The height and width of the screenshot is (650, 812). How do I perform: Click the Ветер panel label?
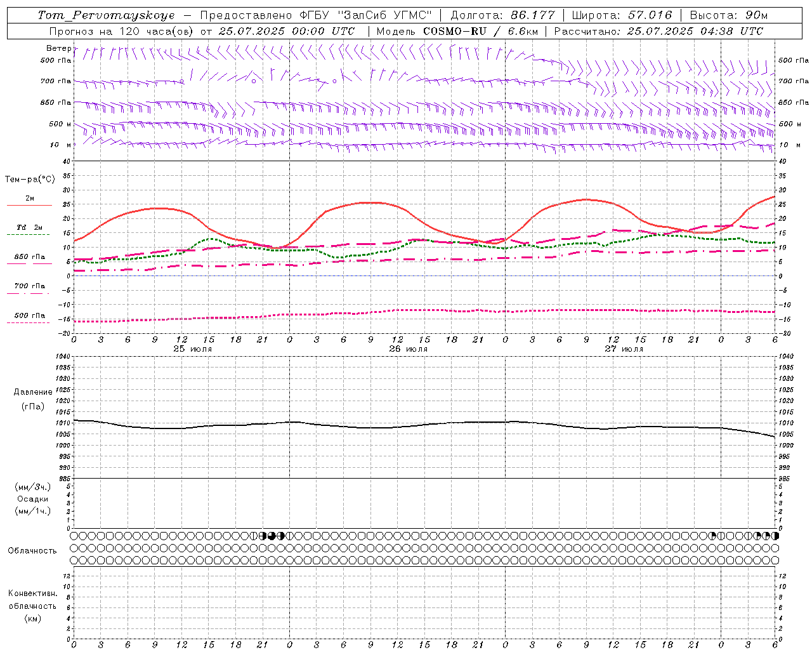click(x=59, y=48)
